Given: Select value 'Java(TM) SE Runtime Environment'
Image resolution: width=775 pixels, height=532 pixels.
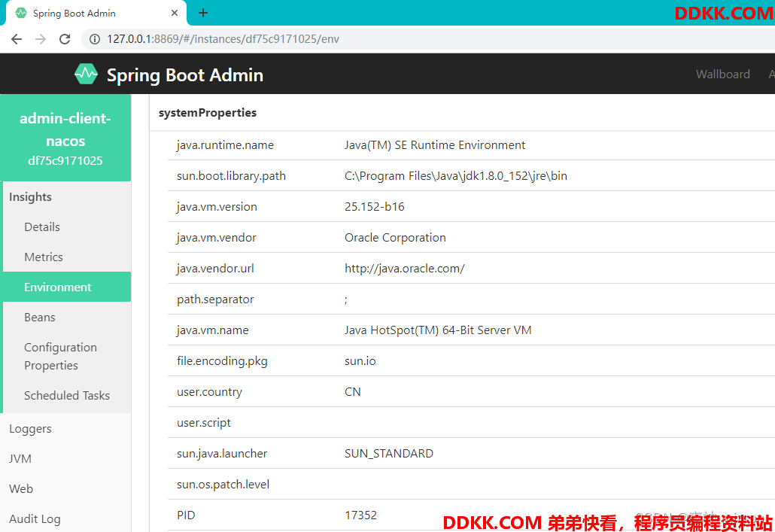Looking at the screenshot, I should click(x=435, y=145).
